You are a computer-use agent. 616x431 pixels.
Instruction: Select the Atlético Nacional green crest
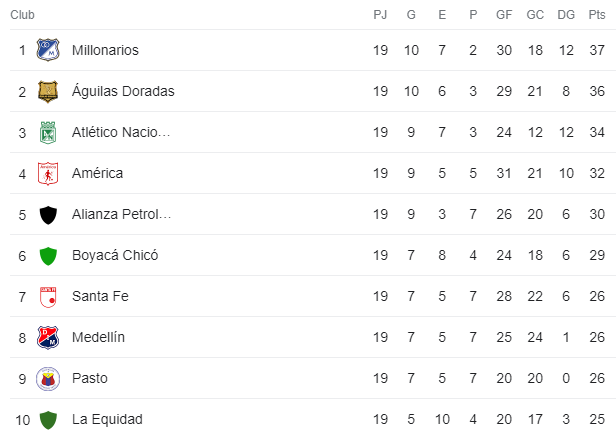pyautogui.click(x=48, y=132)
